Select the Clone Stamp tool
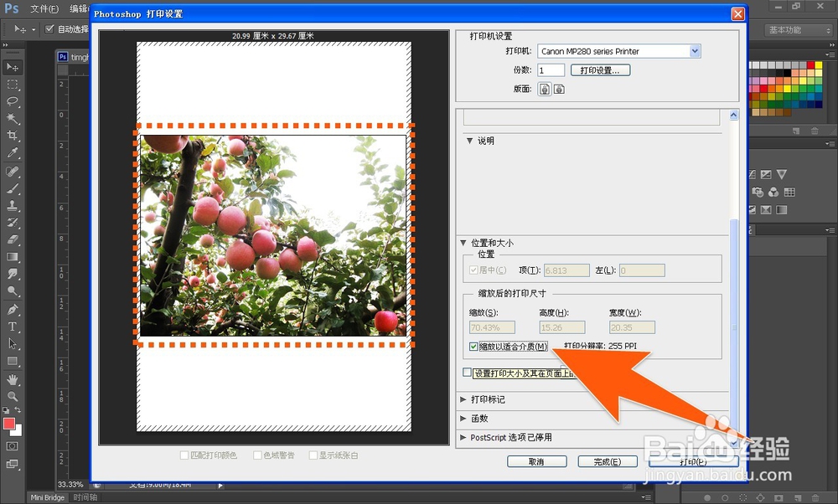The height and width of the screenshot is (504, 838). 13,206
